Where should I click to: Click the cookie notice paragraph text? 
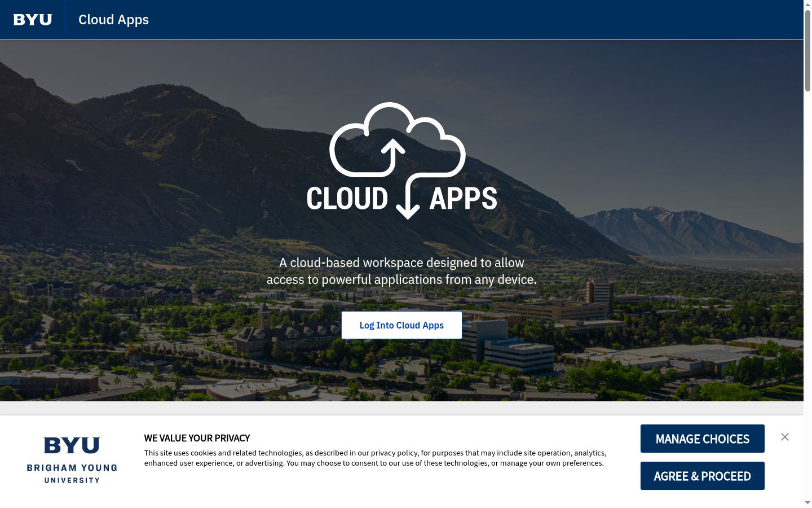point(375,458)
